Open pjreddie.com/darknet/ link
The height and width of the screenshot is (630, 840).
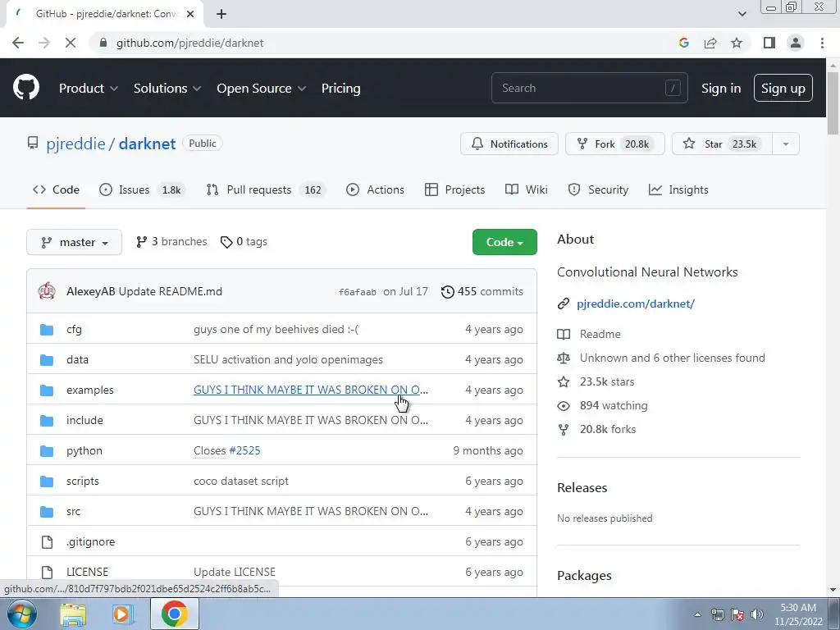pyautogui.click(x=636, y=304)
